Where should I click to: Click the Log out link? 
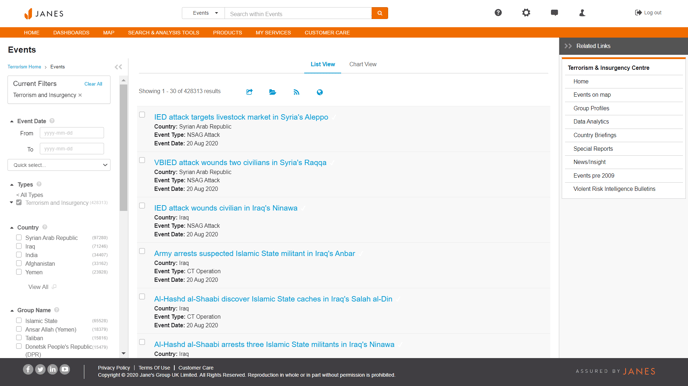[648, 13]
